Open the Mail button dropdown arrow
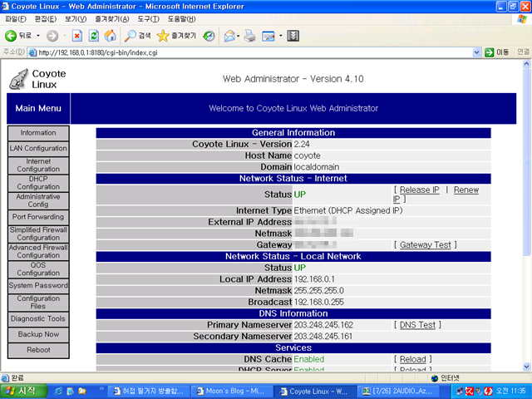The height and width of the screenshot is (399, 532). tap(239, 36)
